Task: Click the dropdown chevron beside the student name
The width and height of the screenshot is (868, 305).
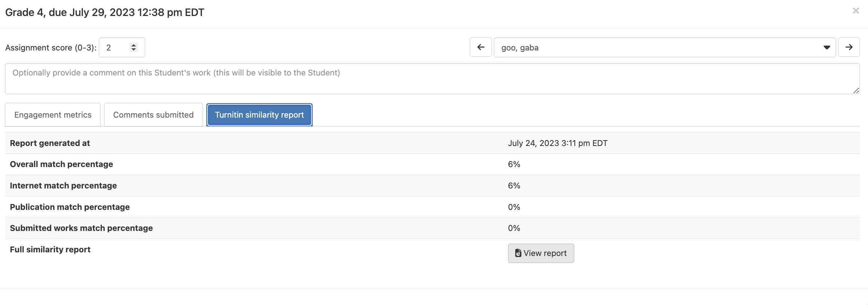Action: click(x=827, y=47)
